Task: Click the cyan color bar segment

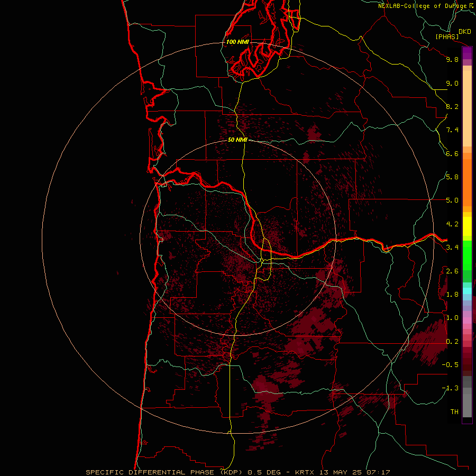Action: point(467,291)
